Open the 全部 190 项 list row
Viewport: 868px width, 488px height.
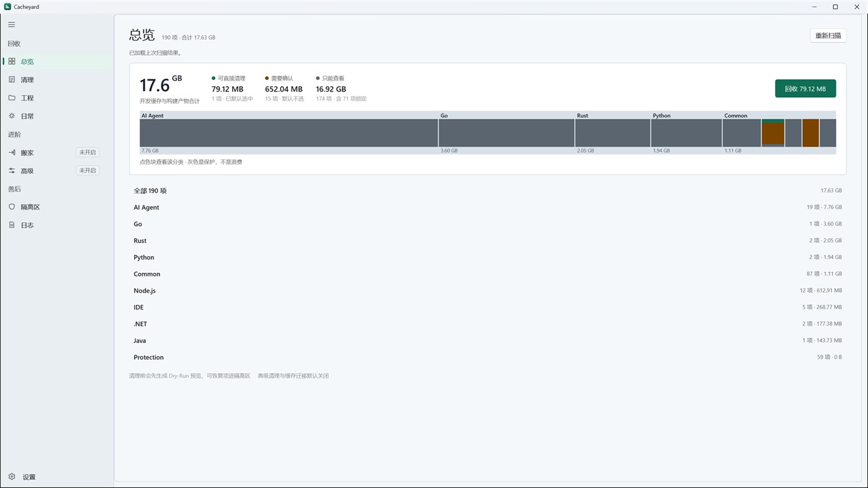(x=488, y=191)
